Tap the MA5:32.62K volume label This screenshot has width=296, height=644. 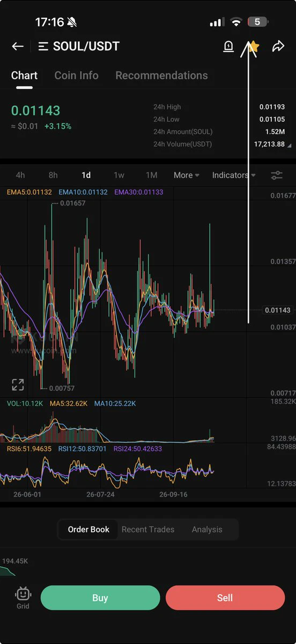coord(69,404)
